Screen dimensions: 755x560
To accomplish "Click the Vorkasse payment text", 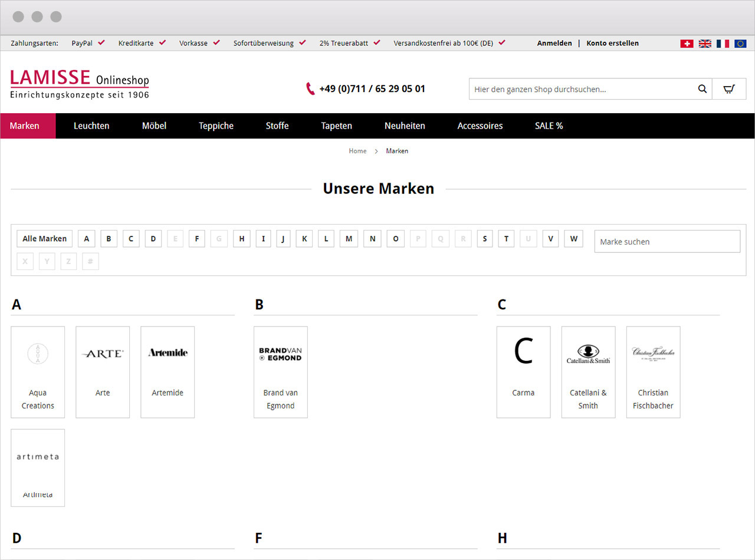I will click(x=193, y=43).
